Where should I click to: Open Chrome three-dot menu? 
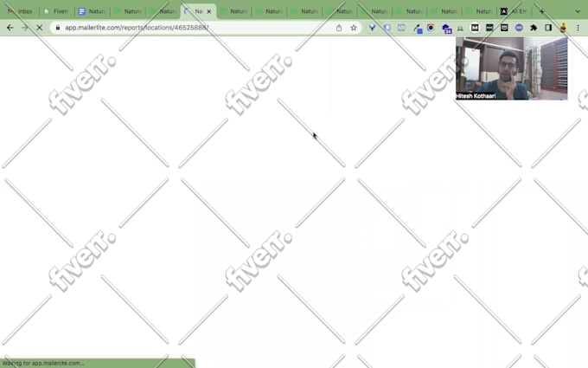(578, 28)
